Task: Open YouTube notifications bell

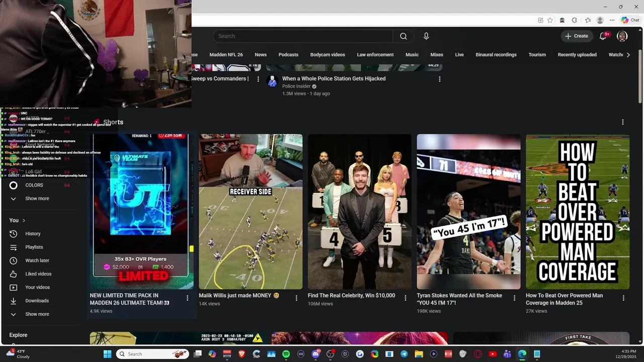Action: click(x=603, y=36)
